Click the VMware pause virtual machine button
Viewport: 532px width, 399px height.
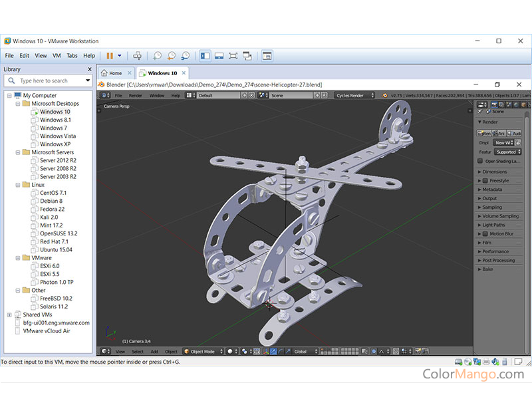110,56
